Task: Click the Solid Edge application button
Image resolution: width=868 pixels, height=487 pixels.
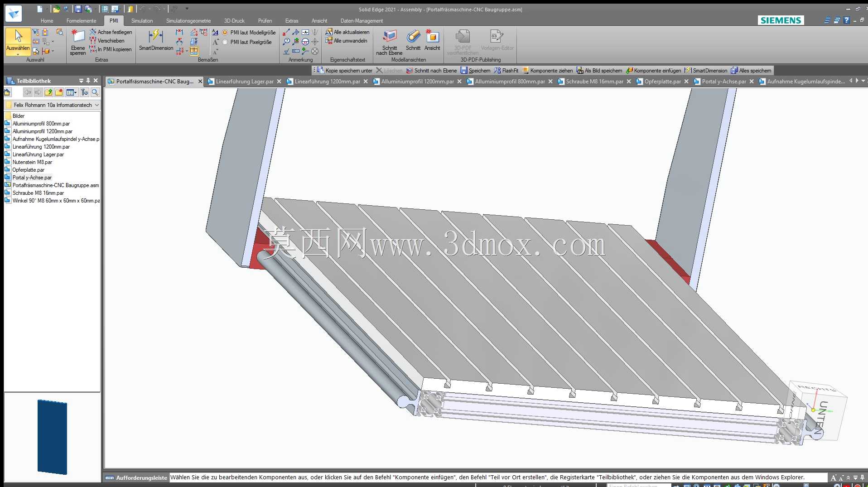Action: (14, 13)
